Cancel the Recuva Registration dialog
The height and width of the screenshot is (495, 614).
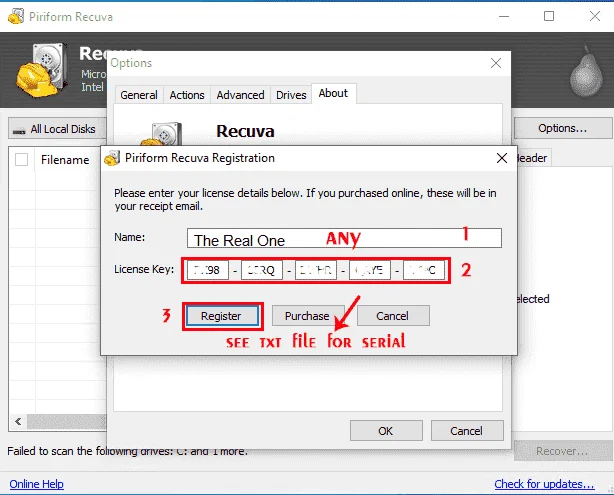coord(393,316)
